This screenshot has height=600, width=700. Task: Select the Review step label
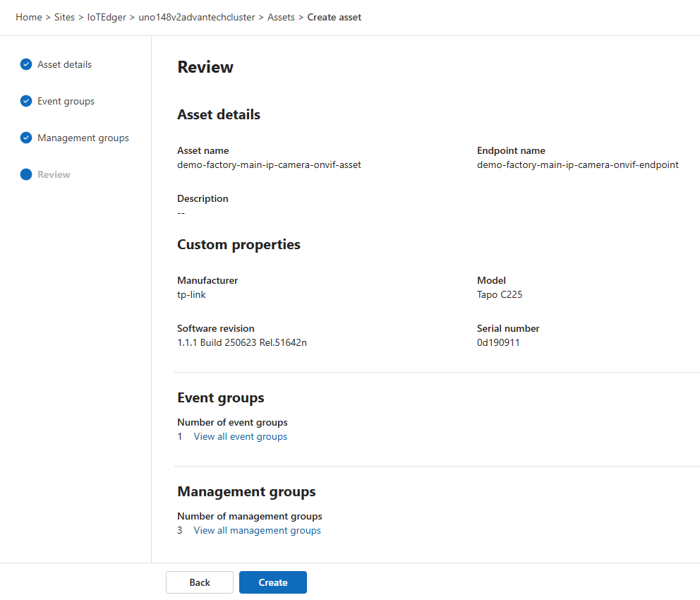(x=54, y=174)
